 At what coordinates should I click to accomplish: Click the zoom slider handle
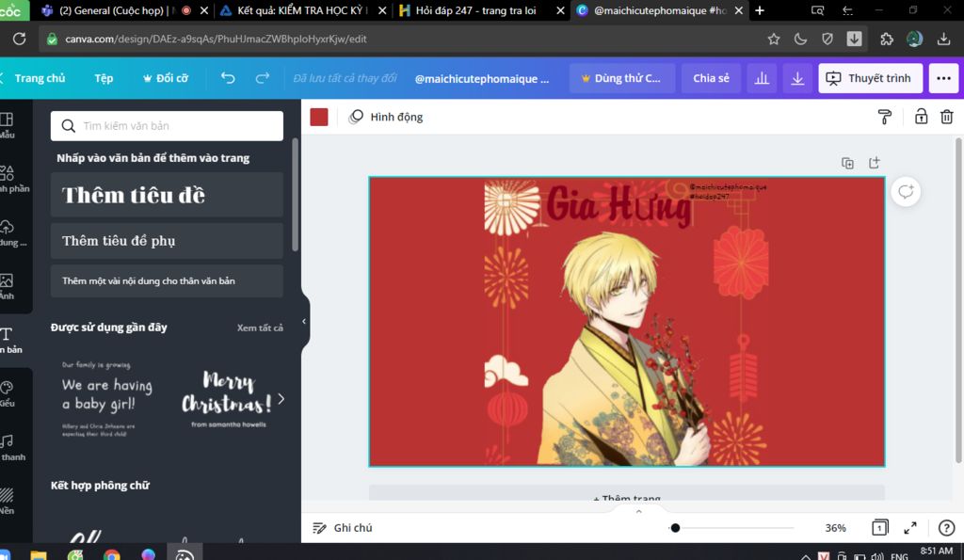click(x=675, y=527)
